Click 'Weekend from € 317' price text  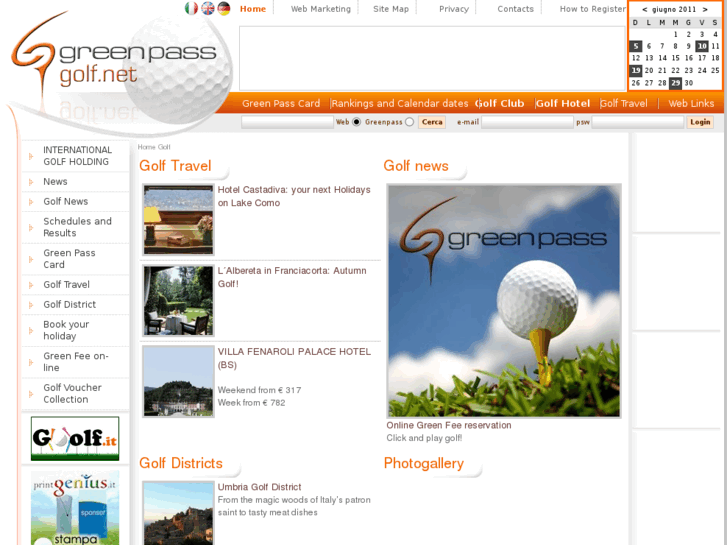pos(260,390)
